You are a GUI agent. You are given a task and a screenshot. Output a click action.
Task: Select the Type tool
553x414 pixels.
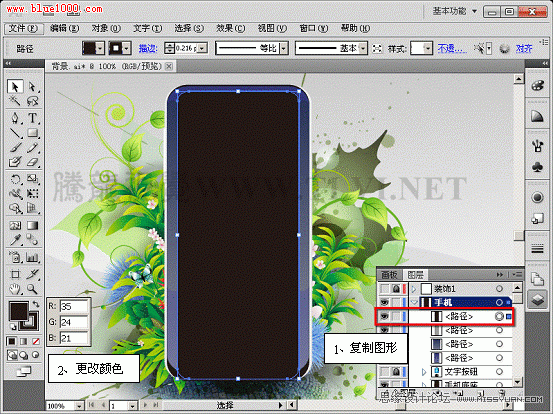pyautogui.click(x=32, y=118)
